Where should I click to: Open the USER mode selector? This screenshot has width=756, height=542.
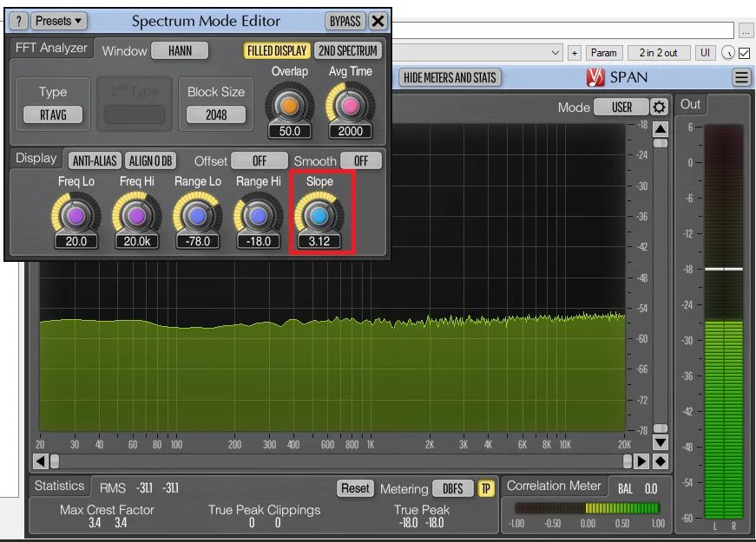621,108
